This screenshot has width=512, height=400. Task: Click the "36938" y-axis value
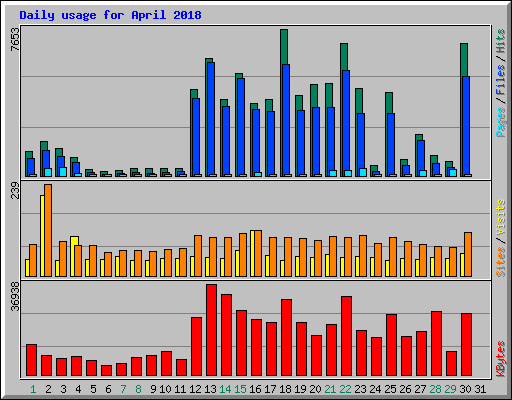tap(15, 296)
